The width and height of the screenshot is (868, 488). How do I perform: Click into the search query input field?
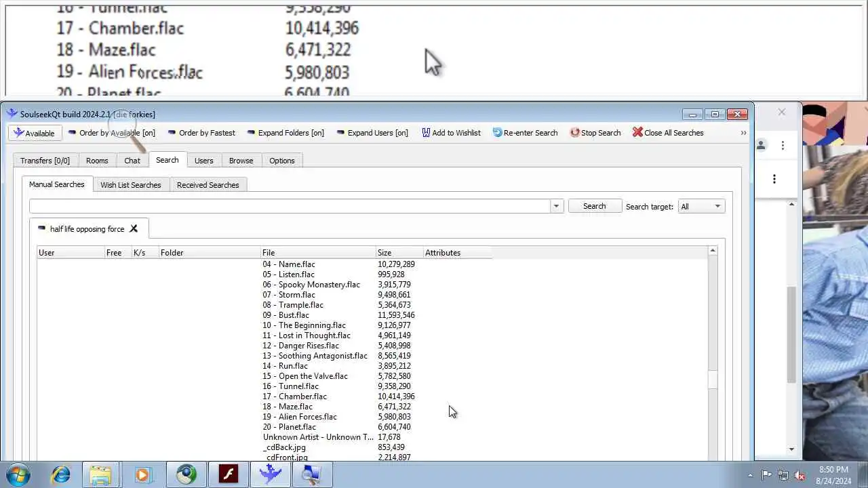[x=290, y=206]
